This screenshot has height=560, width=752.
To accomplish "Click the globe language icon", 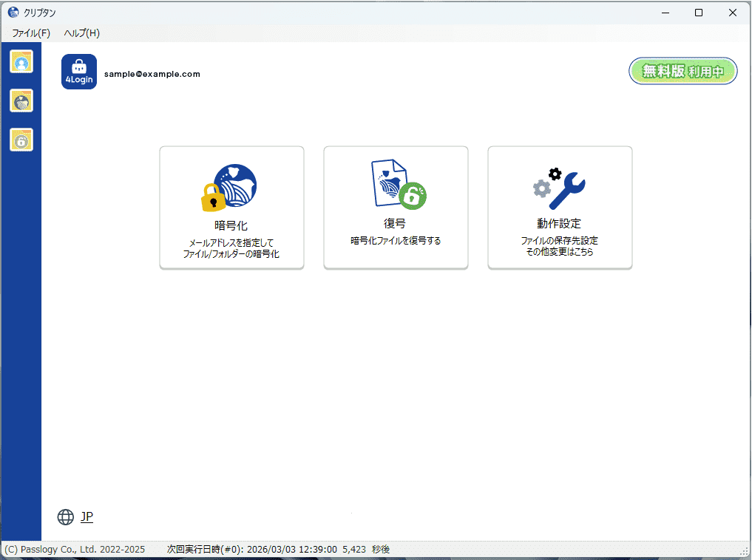I will pos(66,517).
